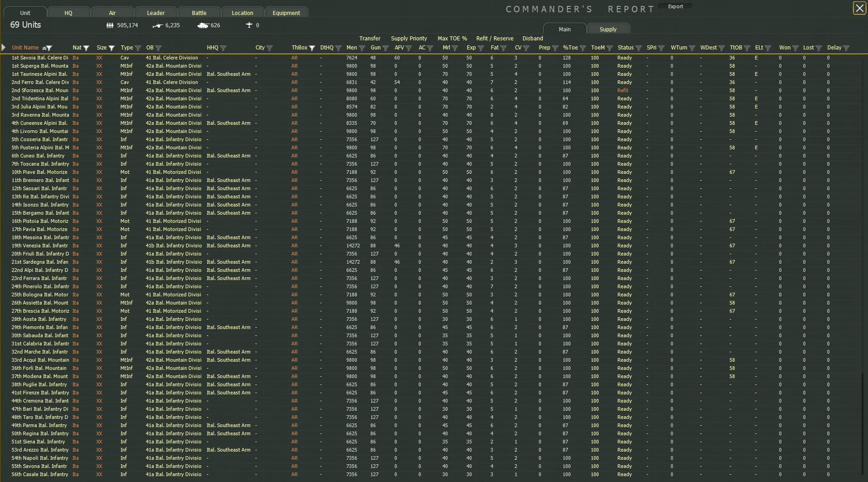This screenshot has height=482, width=868.
Task: Click the Transfer command
Action: click(370, 39)
